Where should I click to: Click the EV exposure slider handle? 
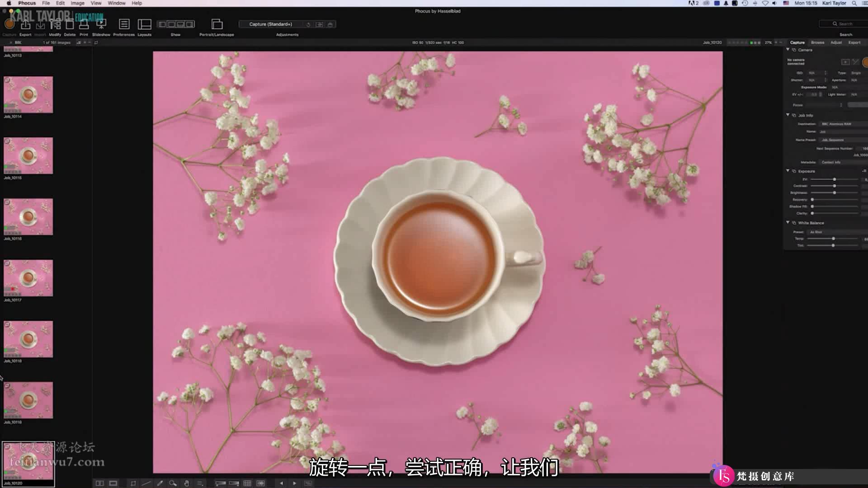[x=835, y=179]
